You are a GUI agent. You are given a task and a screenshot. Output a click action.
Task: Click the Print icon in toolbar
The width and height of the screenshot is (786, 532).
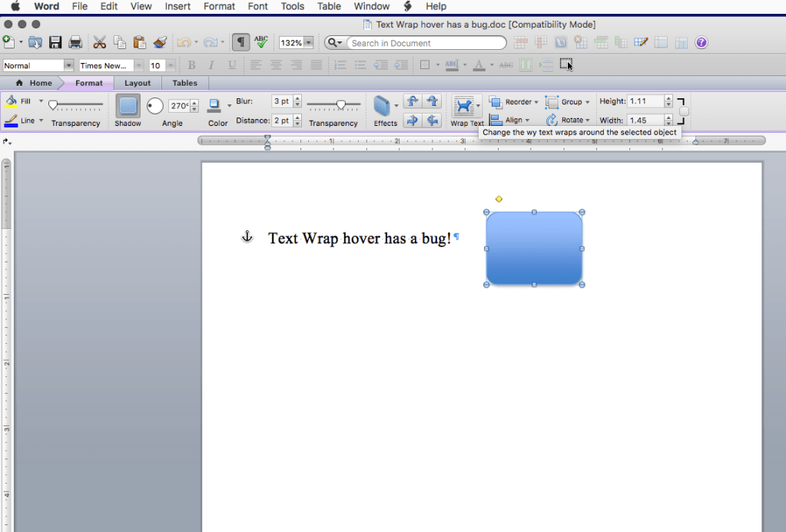click(x=75, y=43)
